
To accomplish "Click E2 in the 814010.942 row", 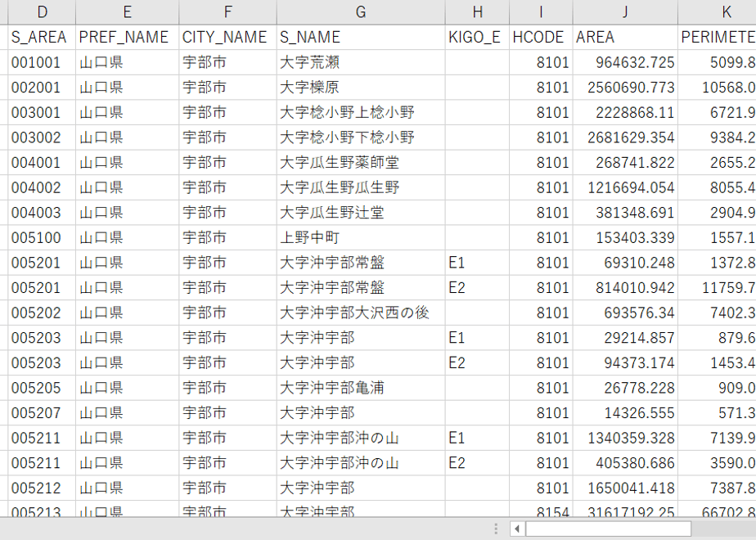I will (x=477, y=288).
